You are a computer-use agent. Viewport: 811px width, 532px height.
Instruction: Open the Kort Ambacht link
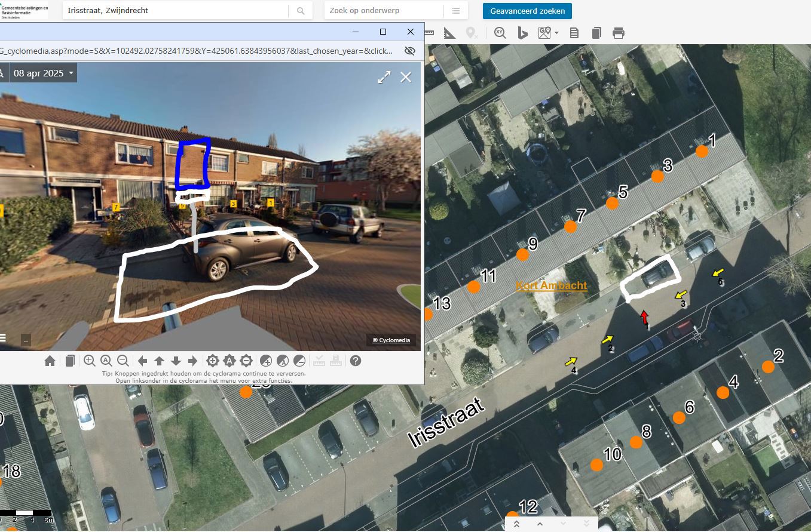(551, 286)
